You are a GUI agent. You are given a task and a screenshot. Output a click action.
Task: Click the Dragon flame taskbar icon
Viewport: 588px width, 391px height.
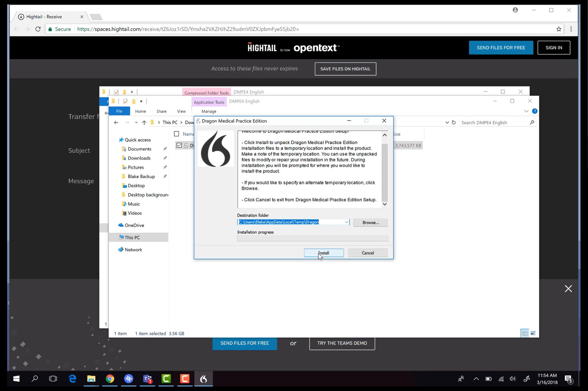(x=204, y=379)
